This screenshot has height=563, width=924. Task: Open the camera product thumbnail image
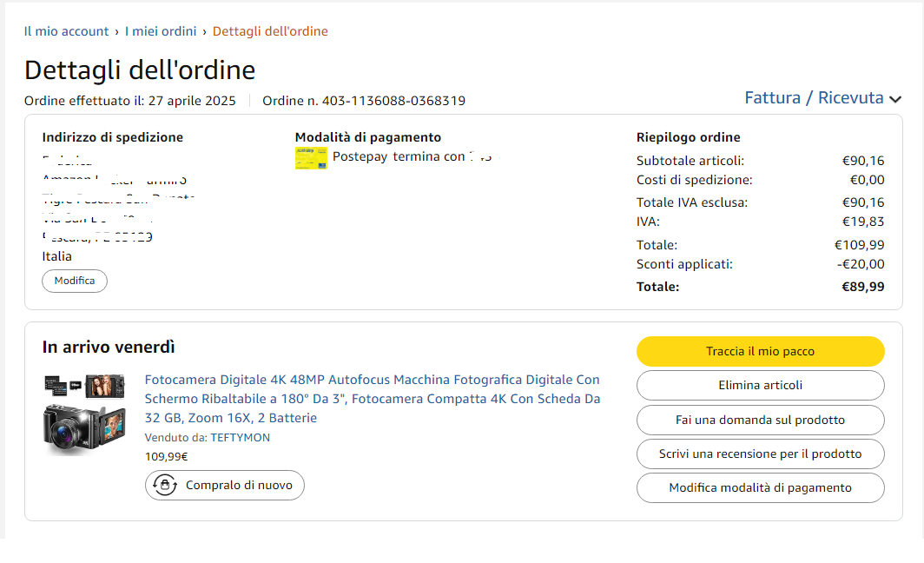(84, 414)
